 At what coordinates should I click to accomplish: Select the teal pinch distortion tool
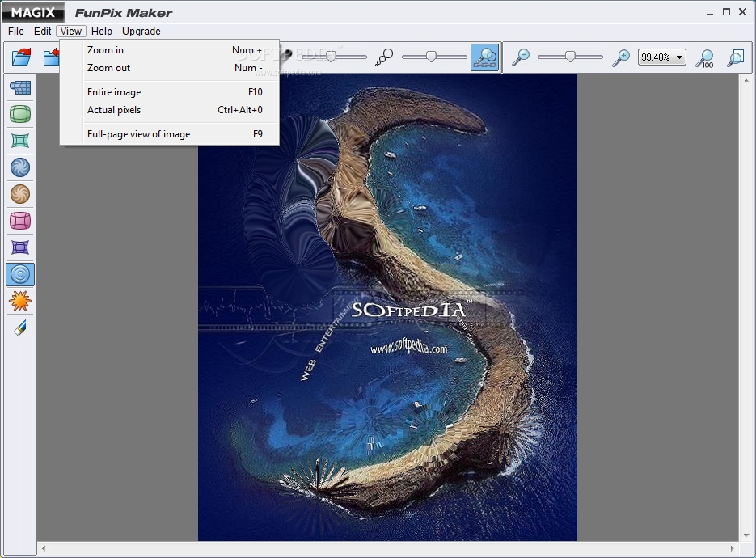click(x=20, y=141)
